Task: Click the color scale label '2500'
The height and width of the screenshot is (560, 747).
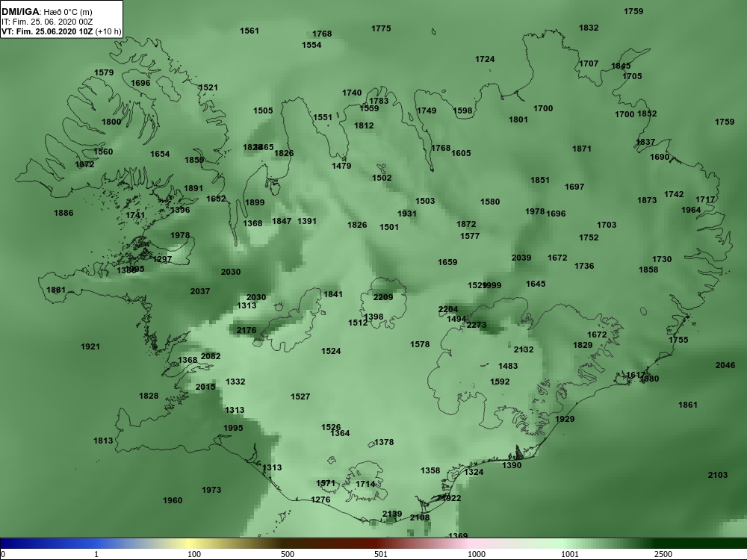Action: pos(663,554)
